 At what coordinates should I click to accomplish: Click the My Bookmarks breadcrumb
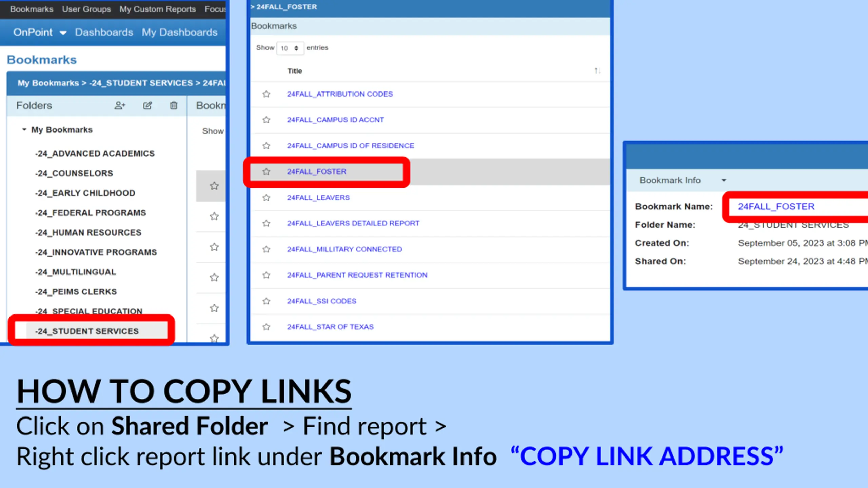48,83
